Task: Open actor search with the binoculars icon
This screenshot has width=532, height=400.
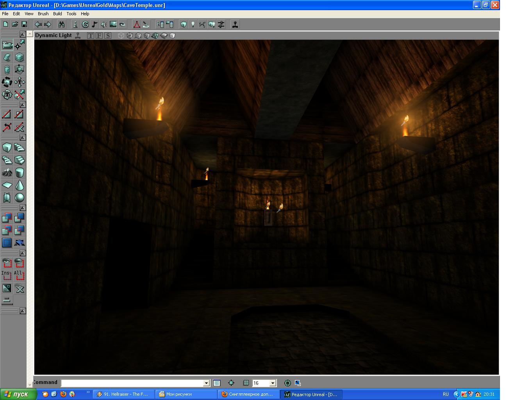Action: (61, 24)
